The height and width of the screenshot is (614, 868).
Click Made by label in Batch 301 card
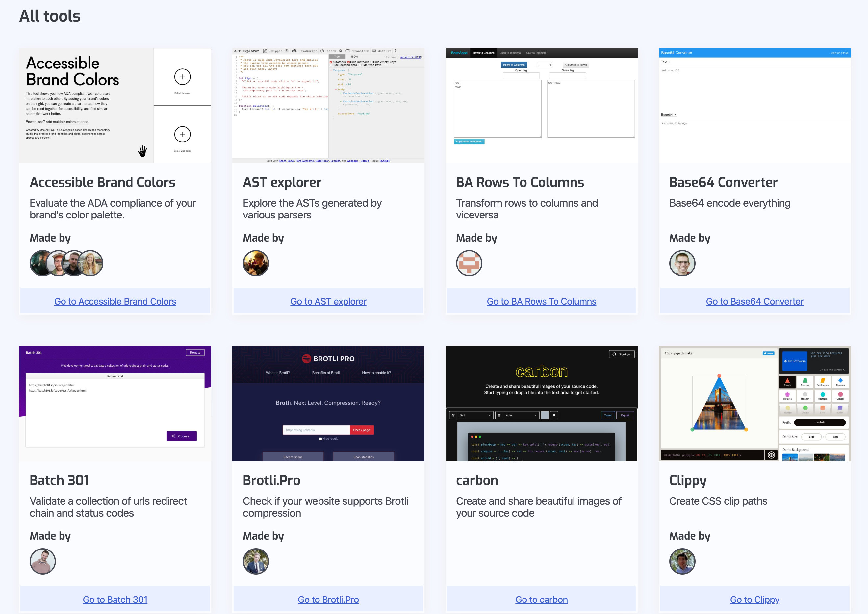tap(50, 536)
